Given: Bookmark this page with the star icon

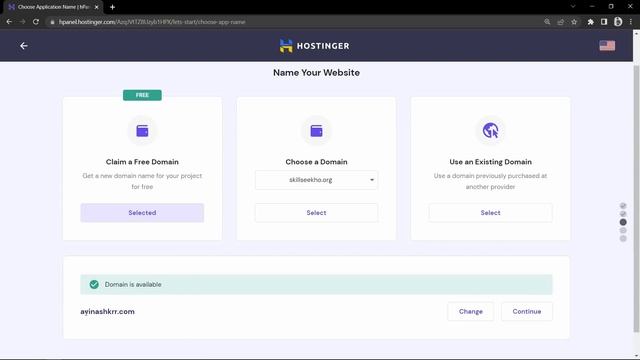Looking at the screenshot, I should click(574, 22).
